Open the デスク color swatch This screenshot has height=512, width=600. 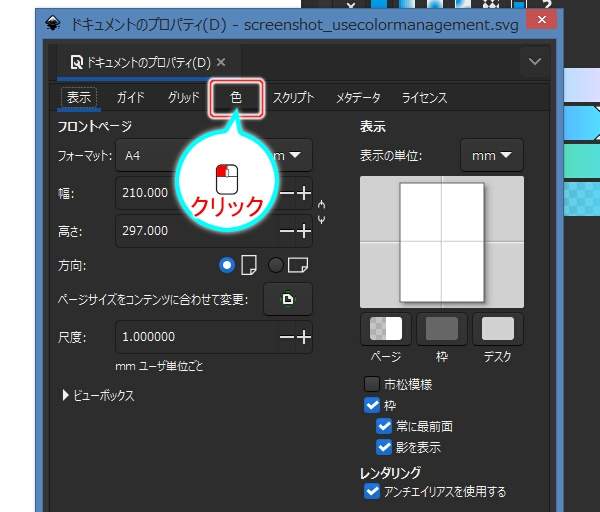point(497,329)
